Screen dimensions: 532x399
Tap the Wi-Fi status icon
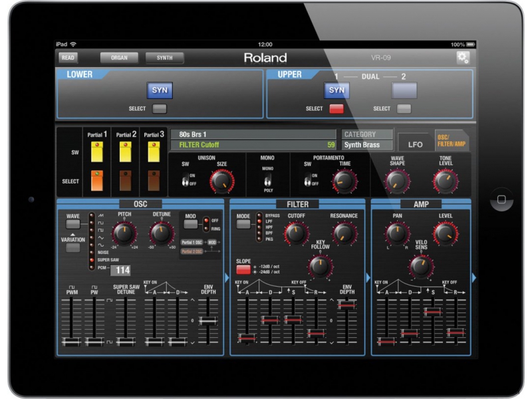[x=73, y=45]
